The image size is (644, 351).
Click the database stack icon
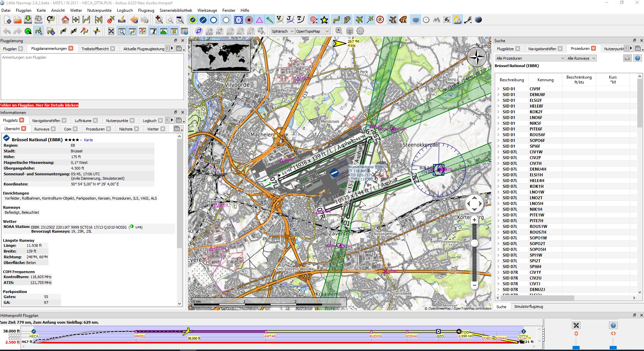(x=349, y=31)
